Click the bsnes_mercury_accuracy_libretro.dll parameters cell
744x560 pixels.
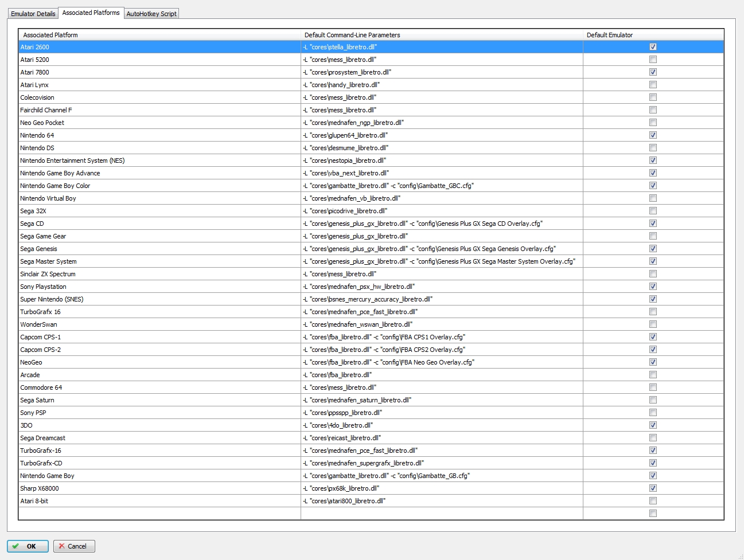click(442, 299)
